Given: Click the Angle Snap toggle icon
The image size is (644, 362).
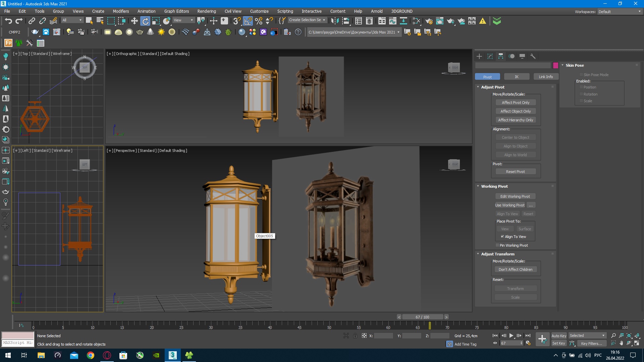Looking at the screenshot, I should pyautogui.click(x=248, y=21).
